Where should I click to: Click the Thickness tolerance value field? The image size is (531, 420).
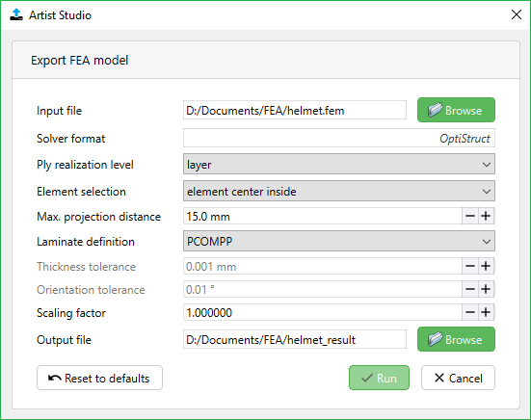323,266
